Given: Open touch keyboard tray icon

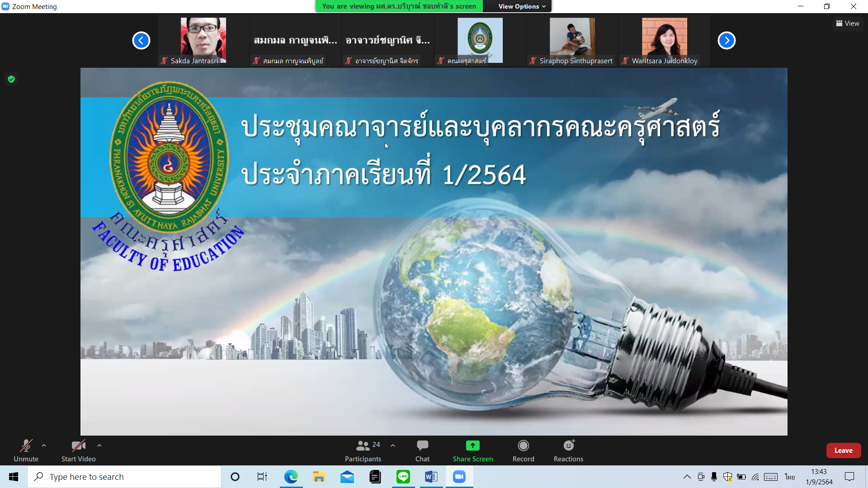Looking at the screenshot, I should [771, 477].
